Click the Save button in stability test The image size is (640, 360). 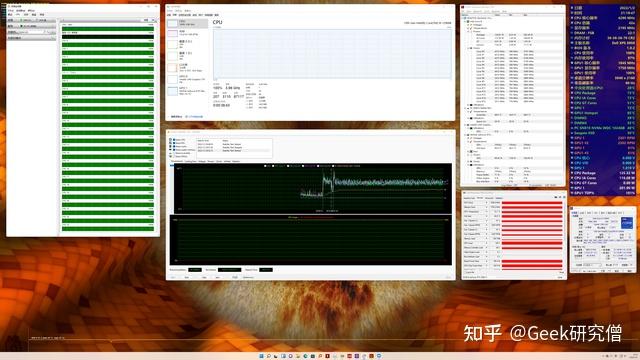tap(218, 277)
